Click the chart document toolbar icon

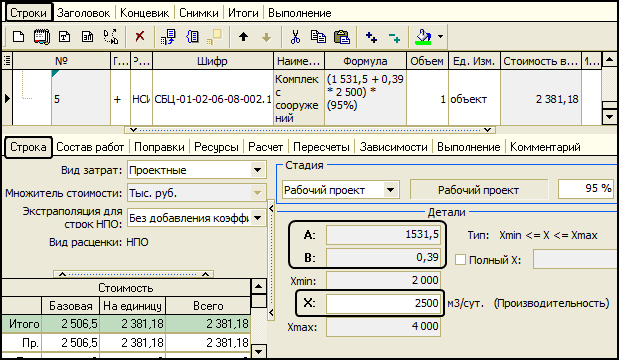(87, 37)
